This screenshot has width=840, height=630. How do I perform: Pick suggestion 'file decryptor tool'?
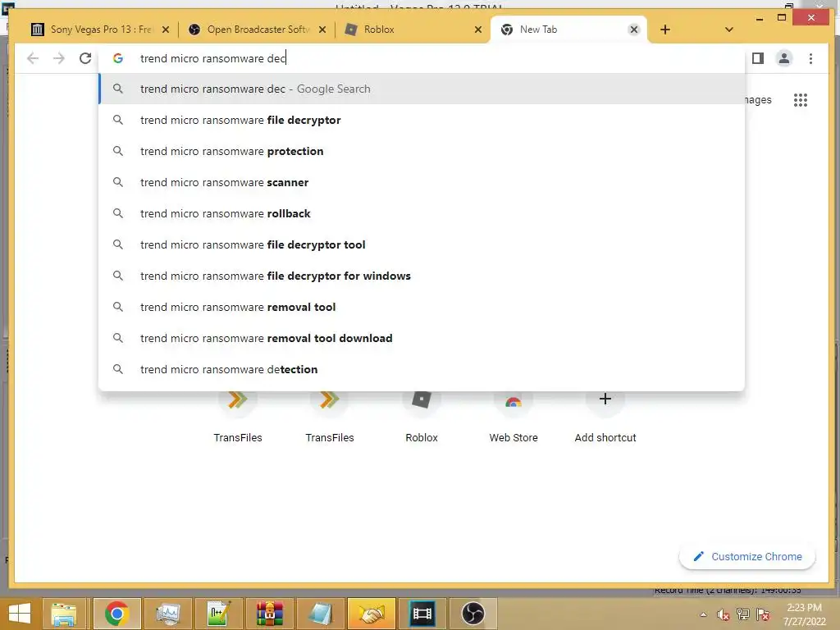422,244
